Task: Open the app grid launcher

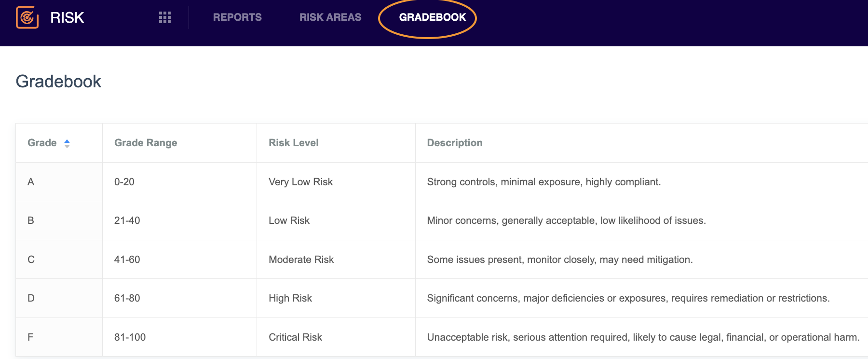Action: pyautogui.click(x=165, y=17)
